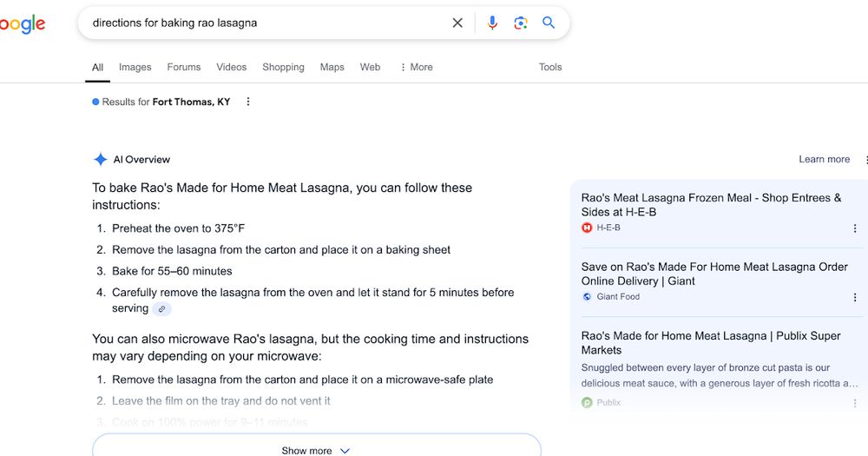
Task: Open Google Lens image search icon
Action: [x=520, y=23]
